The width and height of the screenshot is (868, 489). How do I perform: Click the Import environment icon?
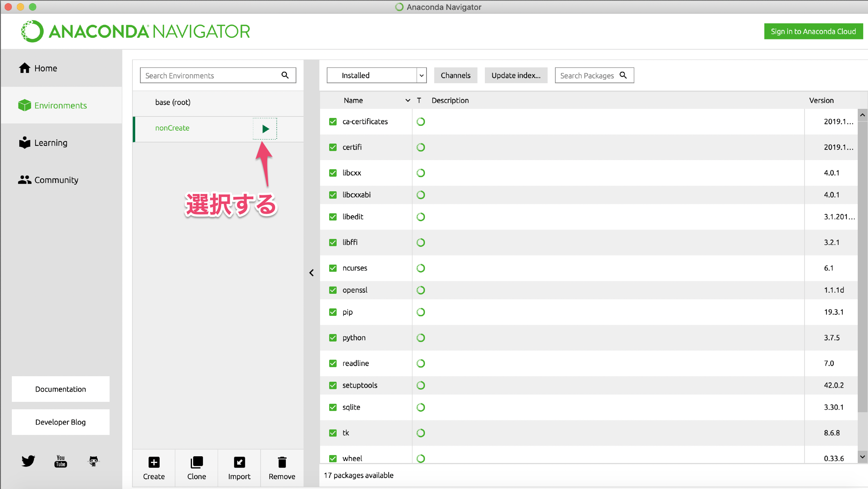pos(239,462)
